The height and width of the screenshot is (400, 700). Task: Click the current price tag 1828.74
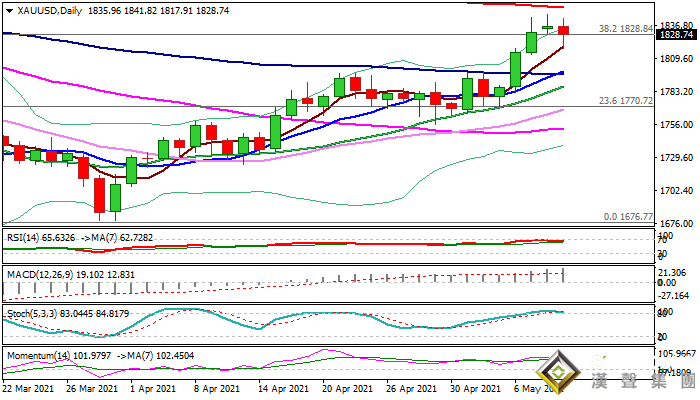pyautogui.click(x=677, y=34)
